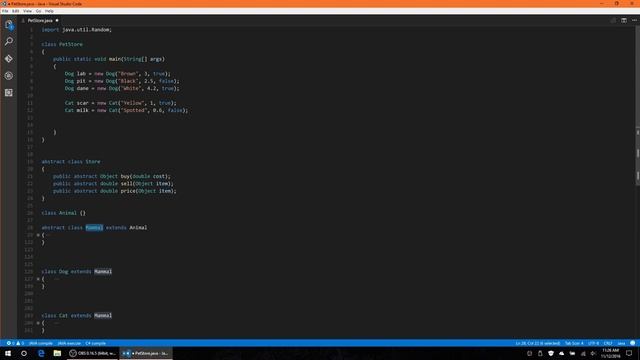The image size is (640, 360).
Task: Launch Microsoft Edge from the taskbar
Action: click(41, 353)
